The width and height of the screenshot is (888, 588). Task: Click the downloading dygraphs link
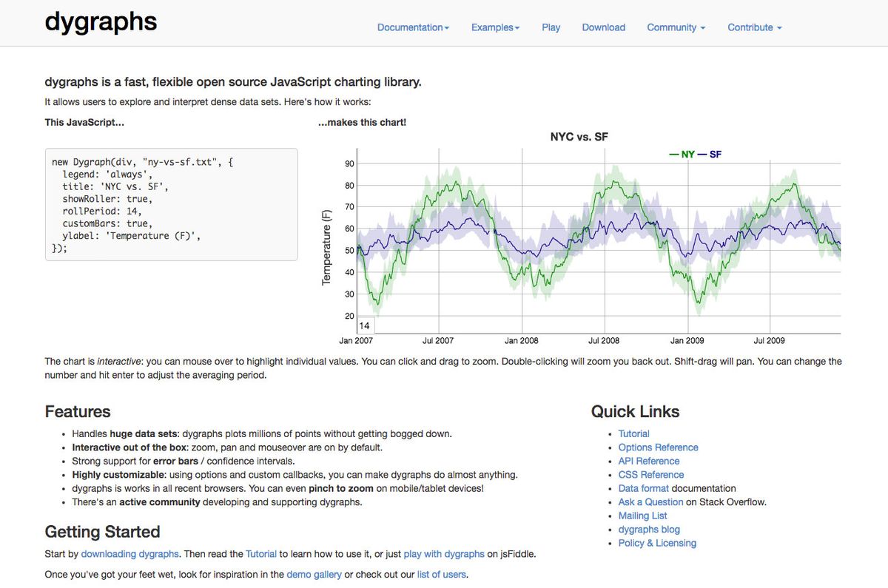click(x=129, y=553)
